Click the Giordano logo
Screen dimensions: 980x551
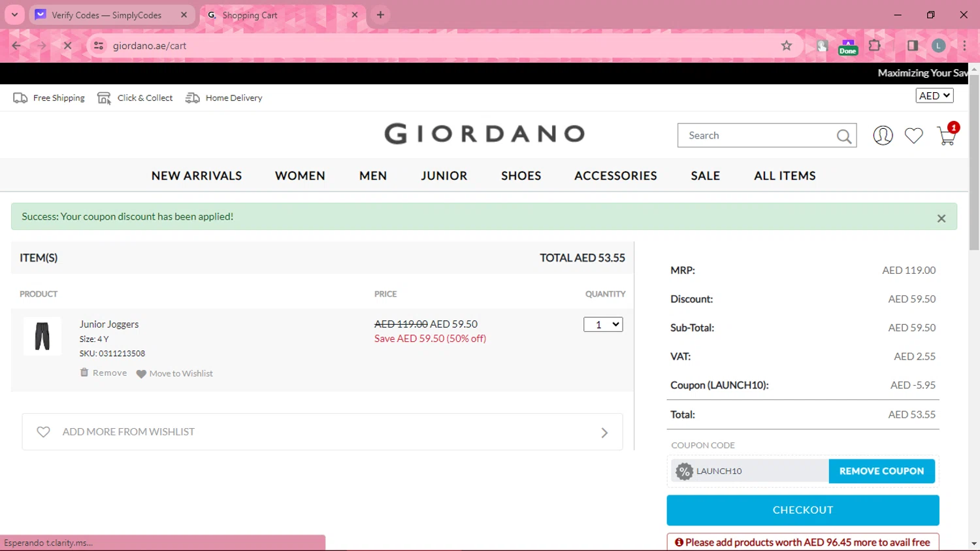484,134
